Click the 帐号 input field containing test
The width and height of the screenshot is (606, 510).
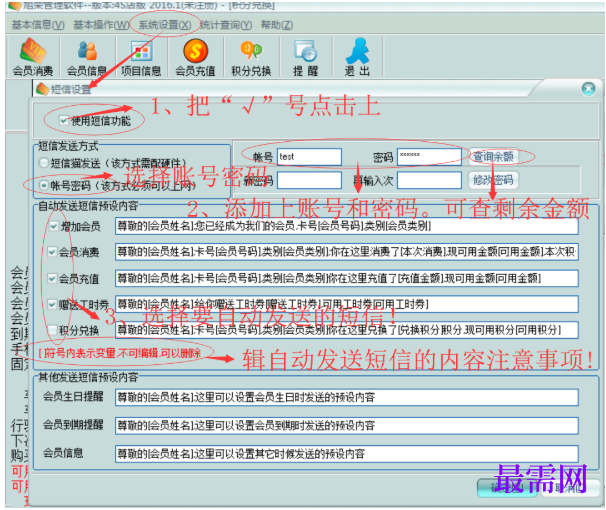pos(309,157)
